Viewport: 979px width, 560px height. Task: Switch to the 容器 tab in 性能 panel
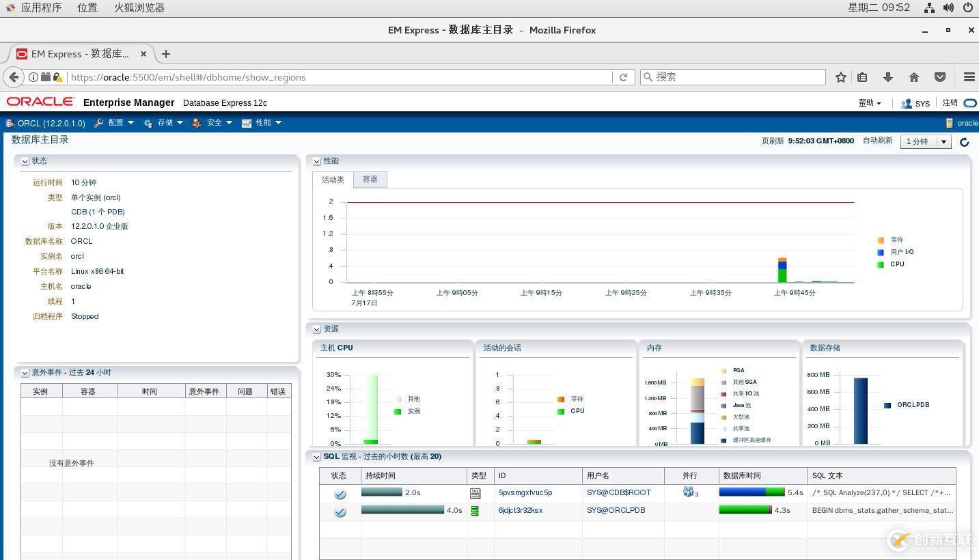point(370,179)
